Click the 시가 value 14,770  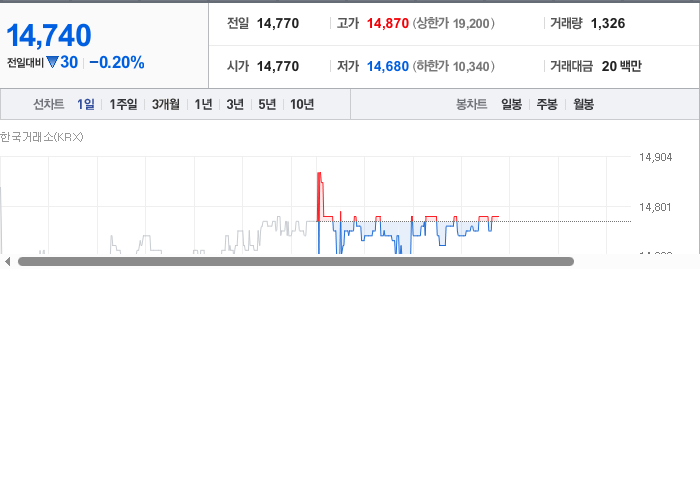(x=278, y=66)
